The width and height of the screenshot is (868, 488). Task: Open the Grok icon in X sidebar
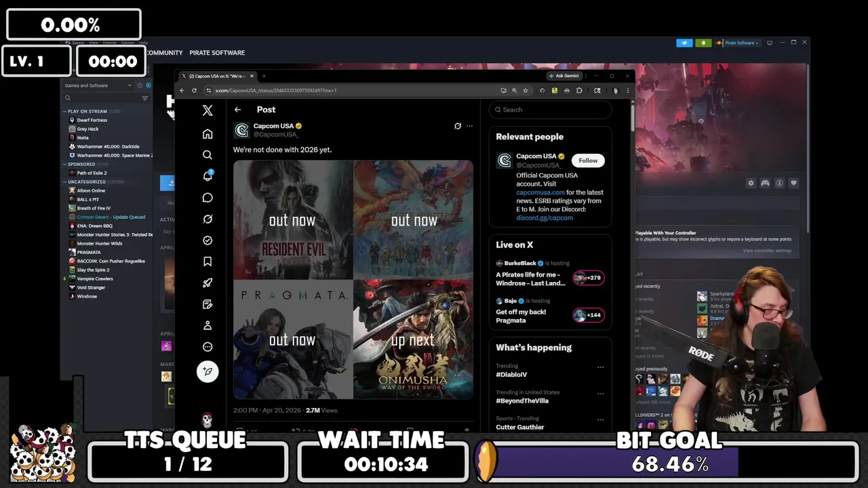[x=208, y=219]
